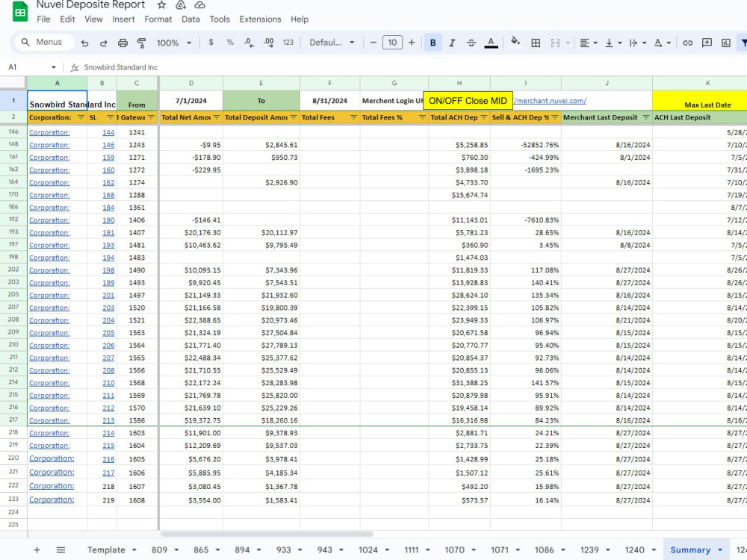The width and height of the screenshot is (747, 560).
Task: Open the All Sheets list icon
Action: click(x=61, y=550)
